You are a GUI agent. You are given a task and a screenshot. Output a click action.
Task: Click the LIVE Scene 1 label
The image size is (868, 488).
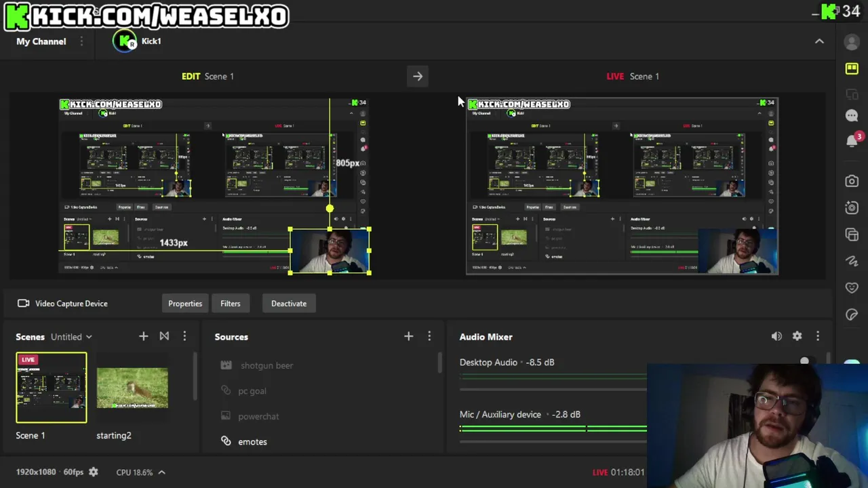click(633, 77)
